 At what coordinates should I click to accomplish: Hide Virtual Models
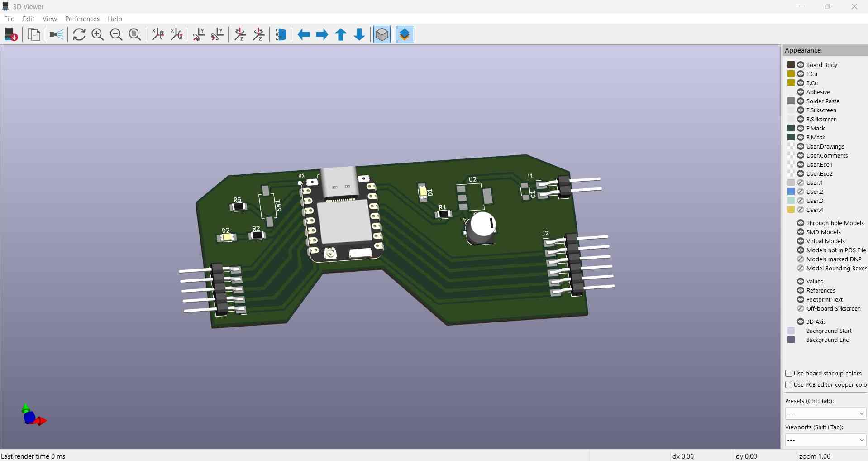(x=801, y=241)
